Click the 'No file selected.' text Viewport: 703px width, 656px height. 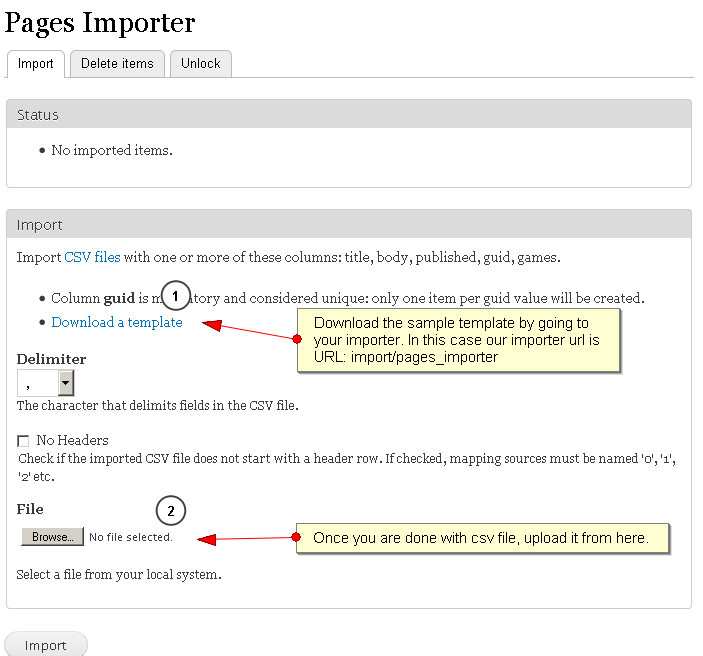coord(130,537)
